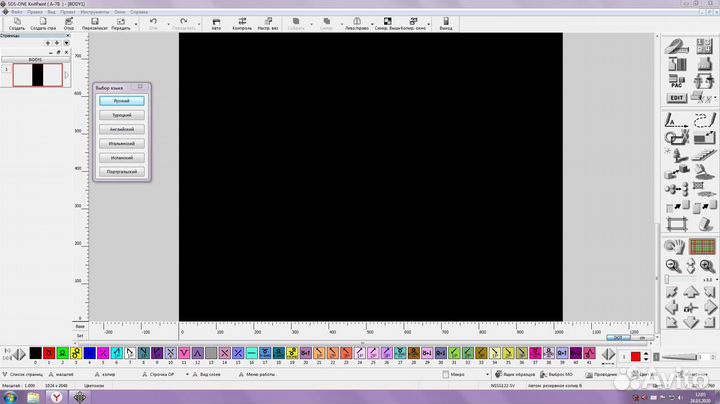This screenshot has width=720, height=404.
Task: Open the Справка menu
Action: click(x=139, y=12)
